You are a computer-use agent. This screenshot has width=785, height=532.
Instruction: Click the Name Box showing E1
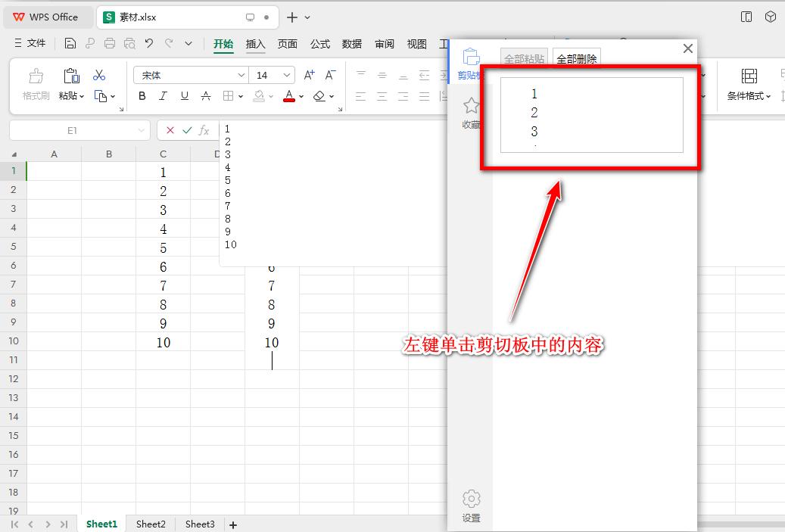(79, 130)
